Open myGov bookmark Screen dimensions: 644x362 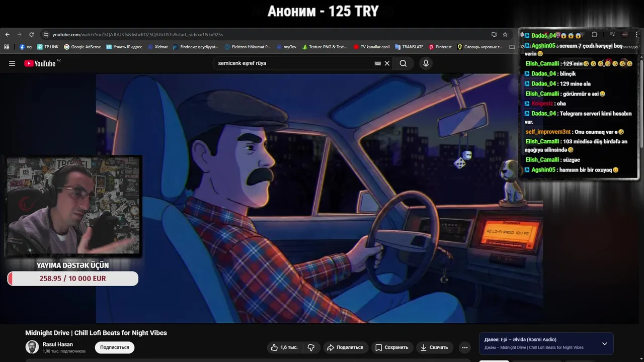pos(286,47)
